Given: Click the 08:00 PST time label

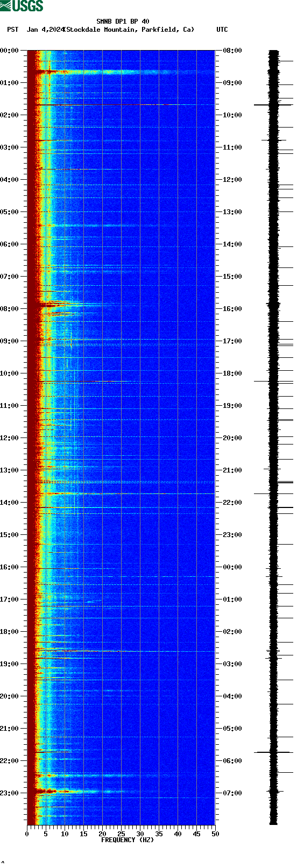Looking at the screenshot, I should [9, 309].
